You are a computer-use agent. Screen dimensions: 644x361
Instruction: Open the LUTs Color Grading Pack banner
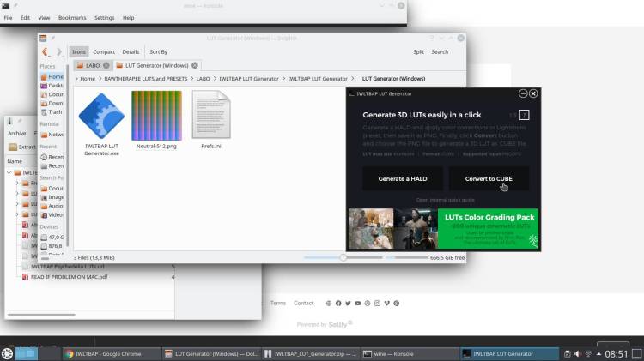[x=444, y=228]
